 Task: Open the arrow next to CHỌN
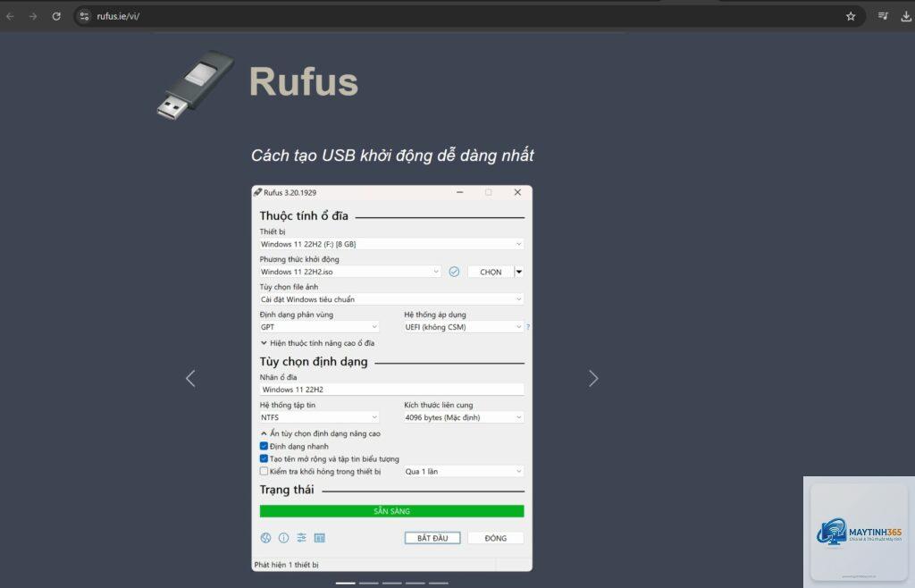(x=519, y=272)
